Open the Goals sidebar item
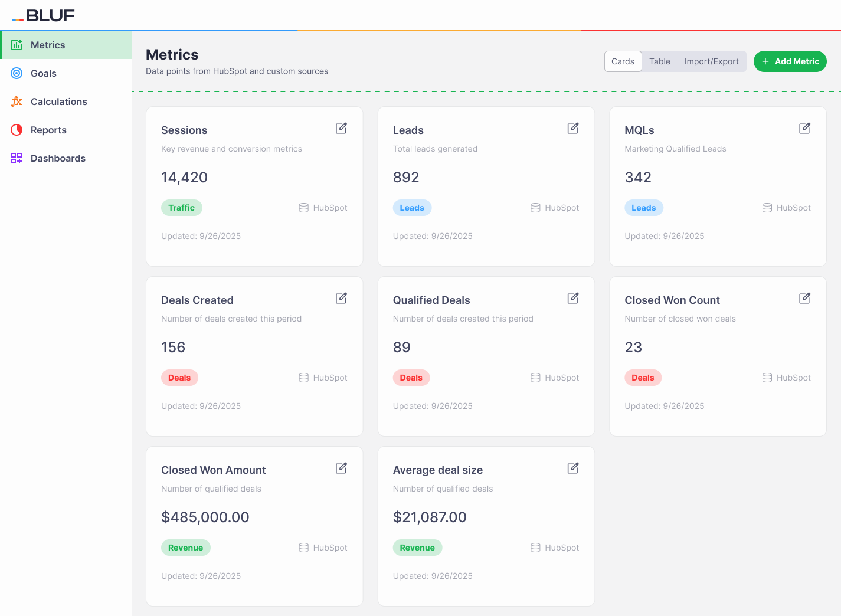Screen dimensions: 841x616 [66, 73]
